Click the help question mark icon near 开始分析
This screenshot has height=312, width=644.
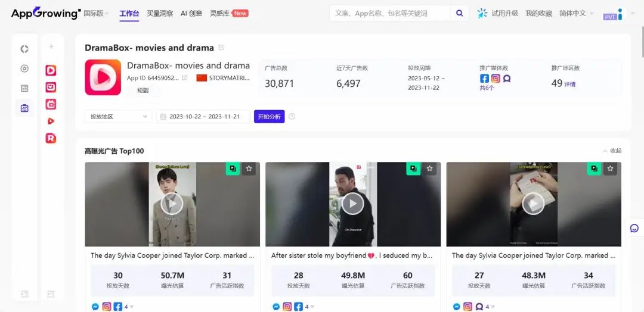click(292, 117)
